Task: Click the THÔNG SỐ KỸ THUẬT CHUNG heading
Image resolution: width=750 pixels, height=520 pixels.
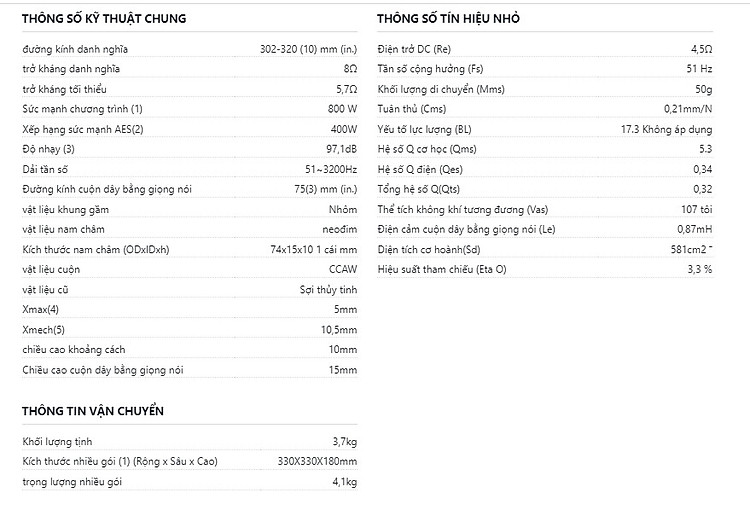Action: 103,19
